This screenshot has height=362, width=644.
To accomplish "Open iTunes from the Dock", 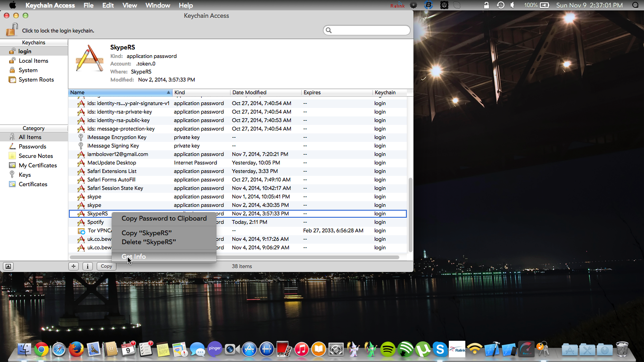I will tap(301, 349).
